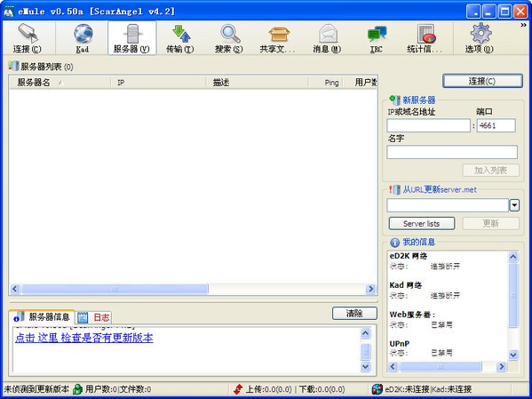Sort by Ping column header
The height and width of the screenshot is (399, 532).
[325, 83]
